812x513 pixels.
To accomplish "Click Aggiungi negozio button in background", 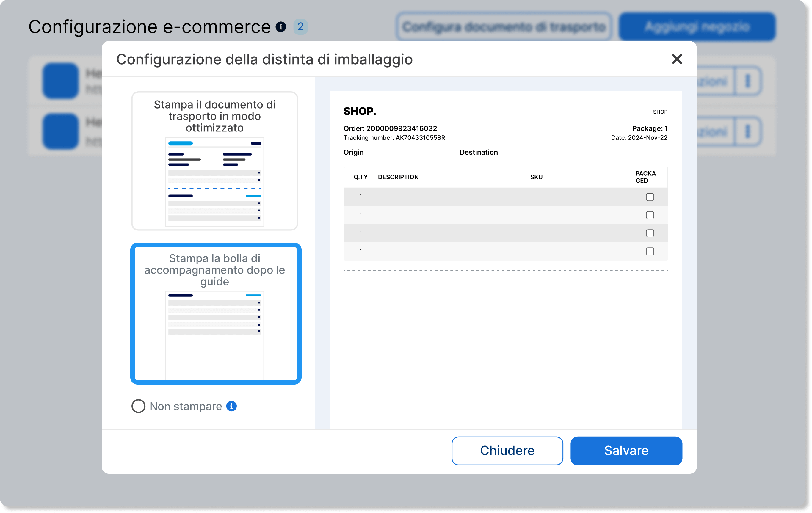I will pos(697,27).
